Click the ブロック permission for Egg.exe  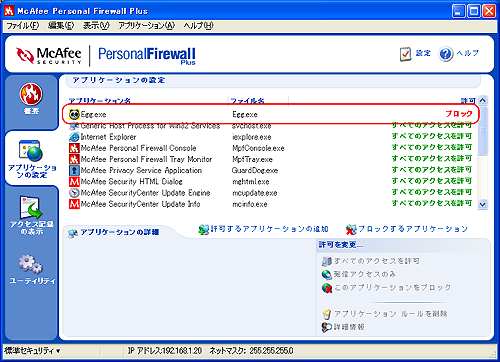click(459, 114)
